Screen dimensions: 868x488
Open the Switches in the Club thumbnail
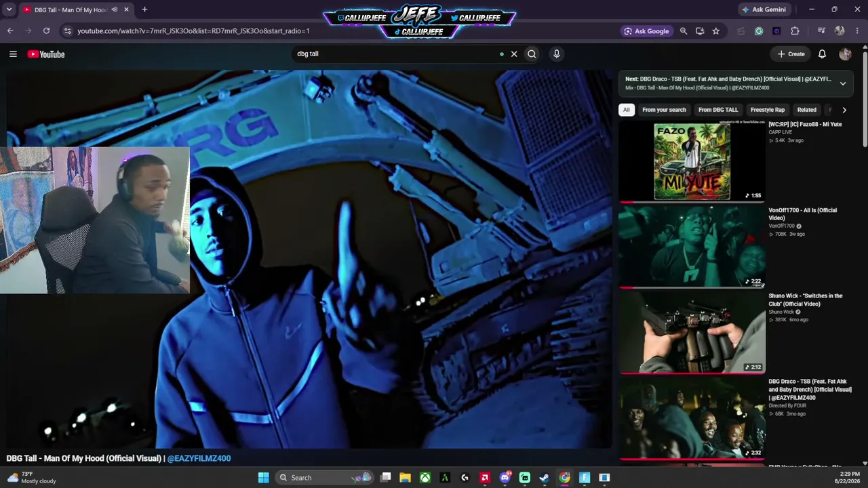click(692, 333)
